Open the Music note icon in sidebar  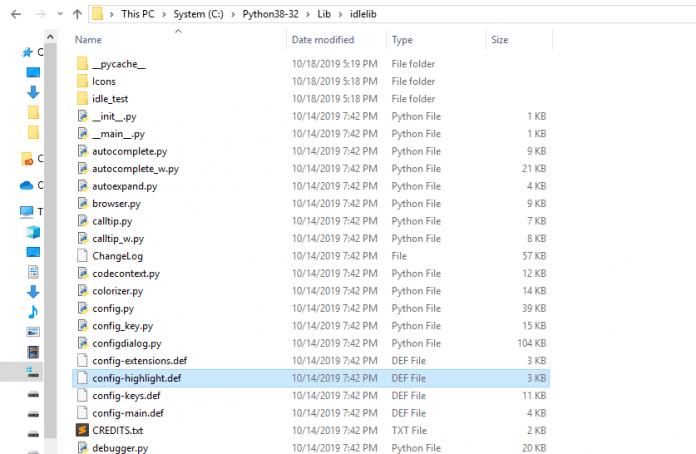(33, 311)
